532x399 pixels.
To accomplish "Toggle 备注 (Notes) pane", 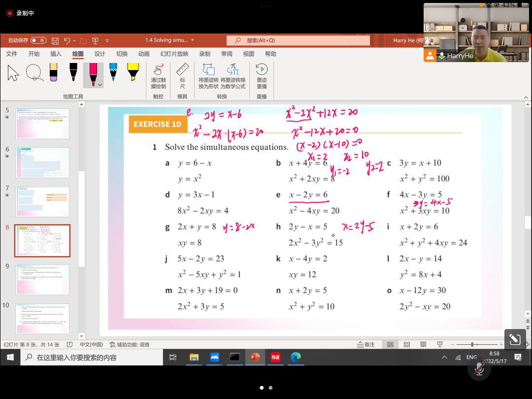I will (366, 345).
